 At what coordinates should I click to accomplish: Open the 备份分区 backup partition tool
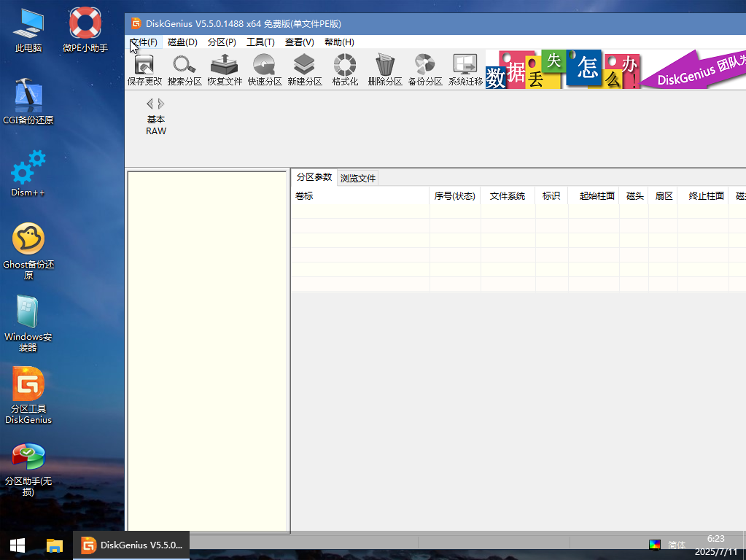[x=425, y=70]
